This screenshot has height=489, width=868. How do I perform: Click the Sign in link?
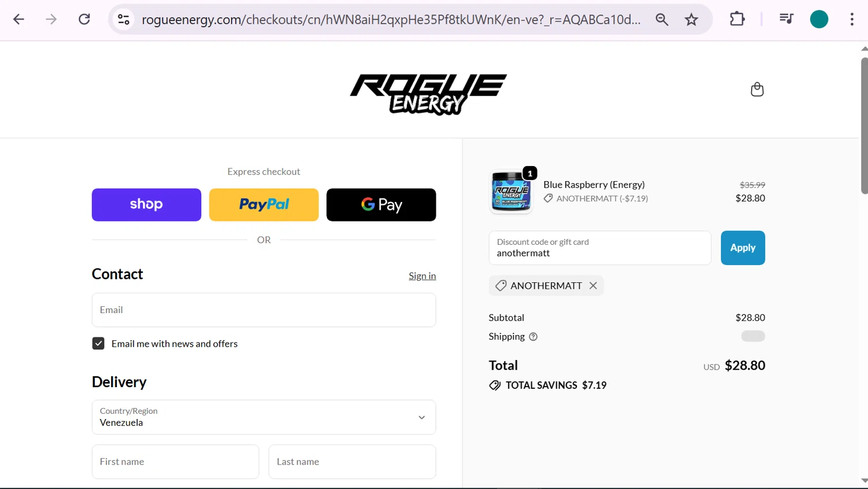(422, 276)
